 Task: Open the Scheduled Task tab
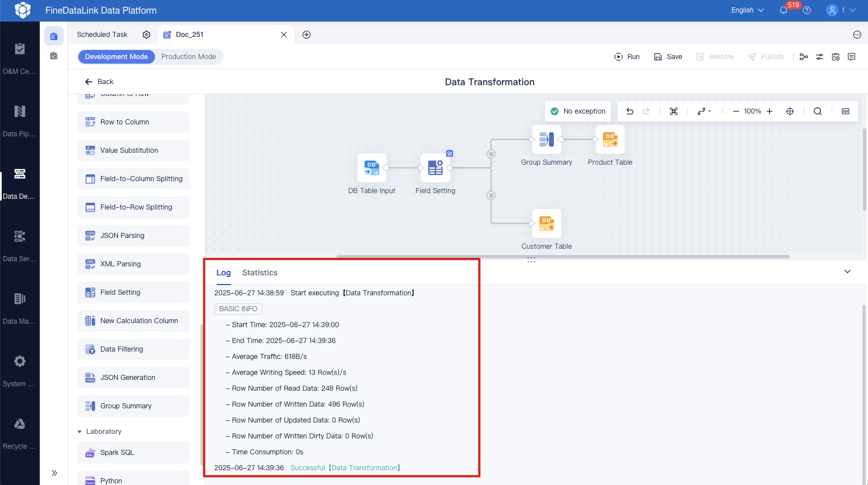tap(102, 35)
